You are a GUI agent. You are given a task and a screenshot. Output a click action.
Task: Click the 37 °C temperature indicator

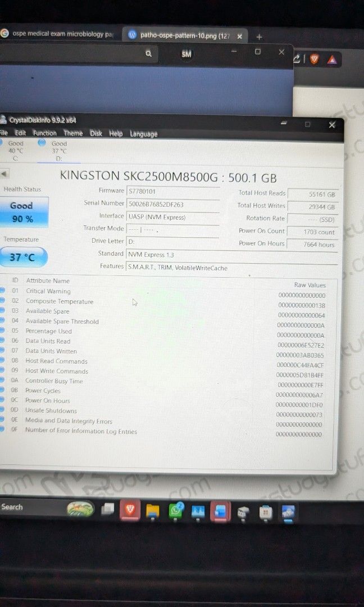[22, 257]
